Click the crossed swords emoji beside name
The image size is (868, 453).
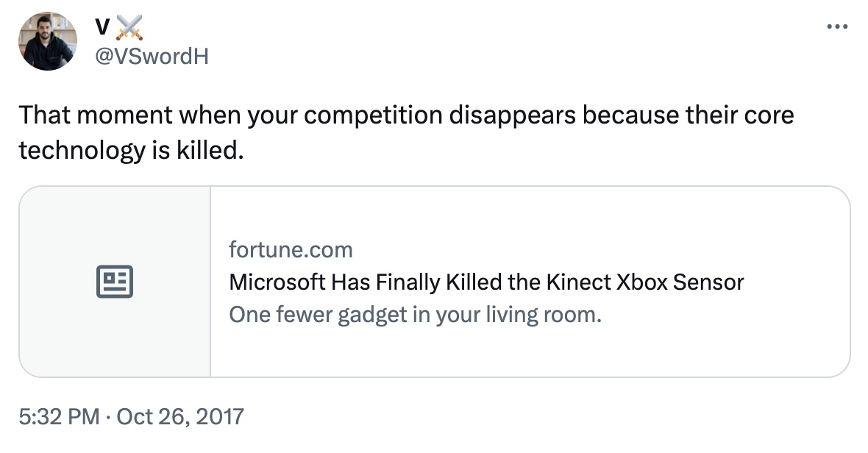(129, 27)
